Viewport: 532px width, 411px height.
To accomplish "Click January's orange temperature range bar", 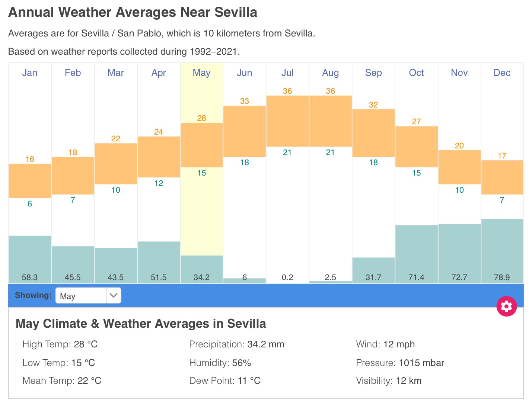I will pyautogui.click(x=30, y=181).
